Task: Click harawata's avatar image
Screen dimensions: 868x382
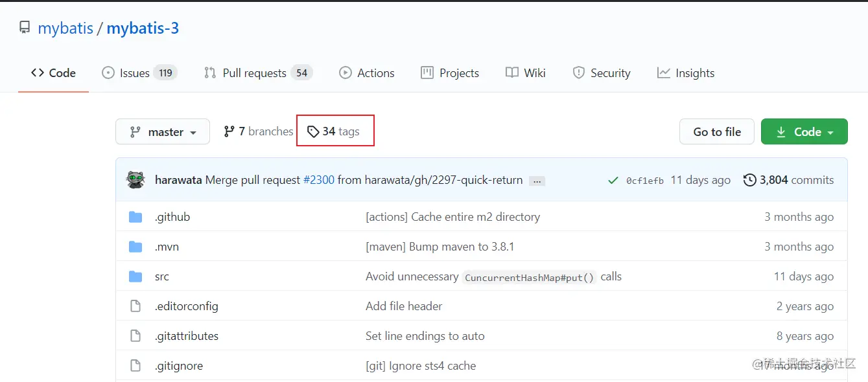Action: pos(135,180)
